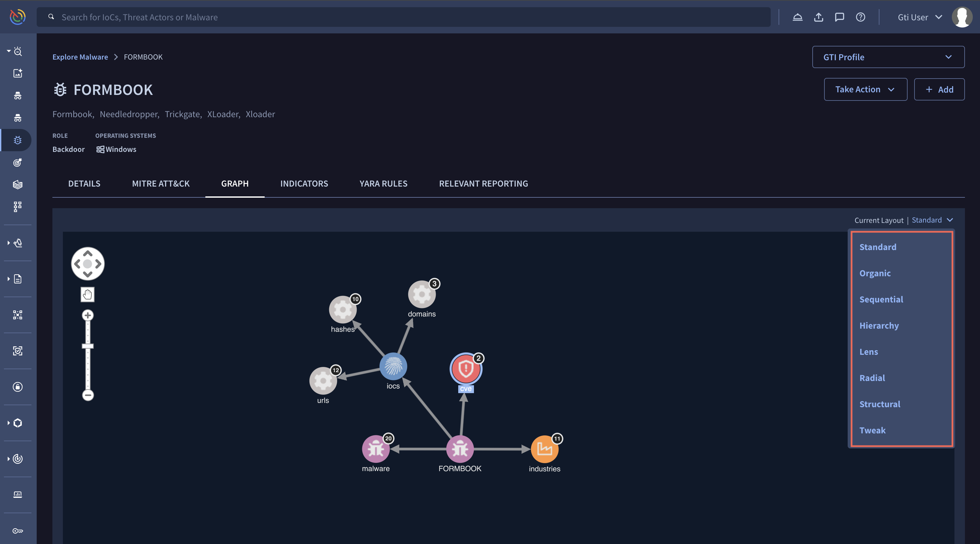Choose the Sequential layout option
980x544 pixels.
(x=881, y=299)
